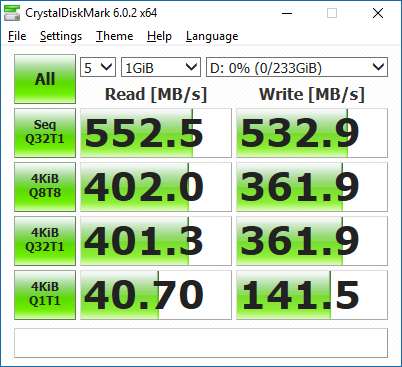402x367 pixels.
Task: Run all benchmarks with the All button
Action: click(45, 79)
